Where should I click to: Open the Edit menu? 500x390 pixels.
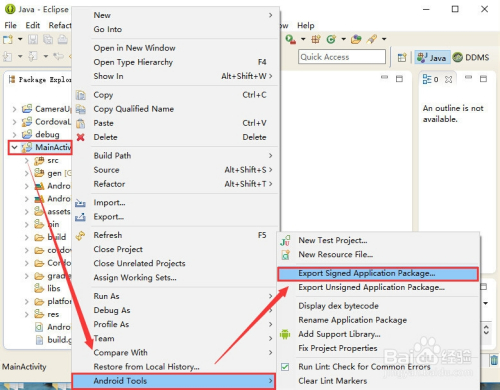33,25
